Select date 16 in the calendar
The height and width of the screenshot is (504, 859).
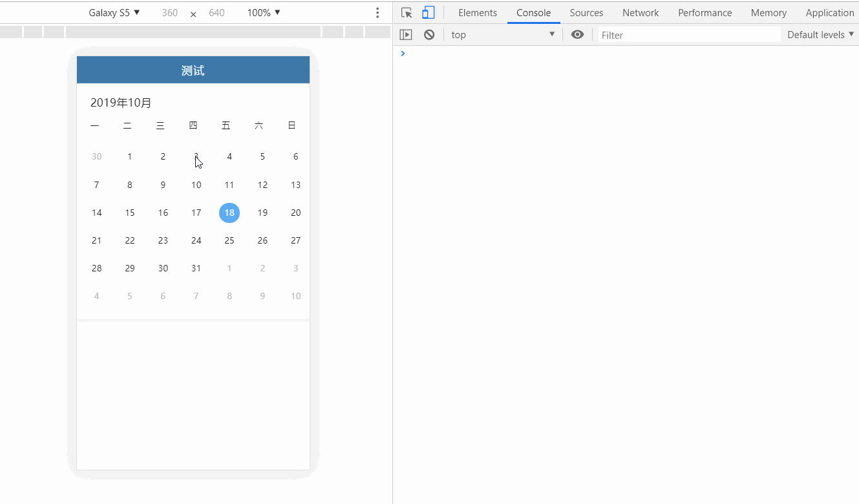163,213
